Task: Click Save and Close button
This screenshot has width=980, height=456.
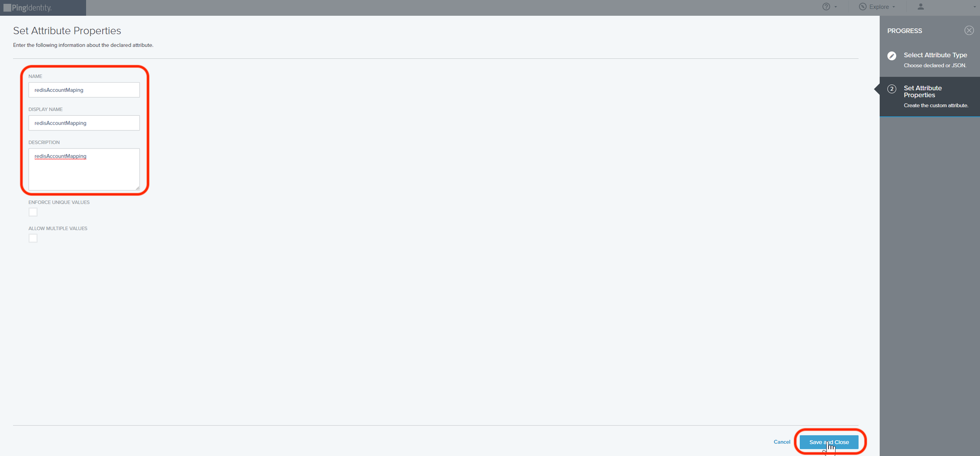Action: coord(829,442)
